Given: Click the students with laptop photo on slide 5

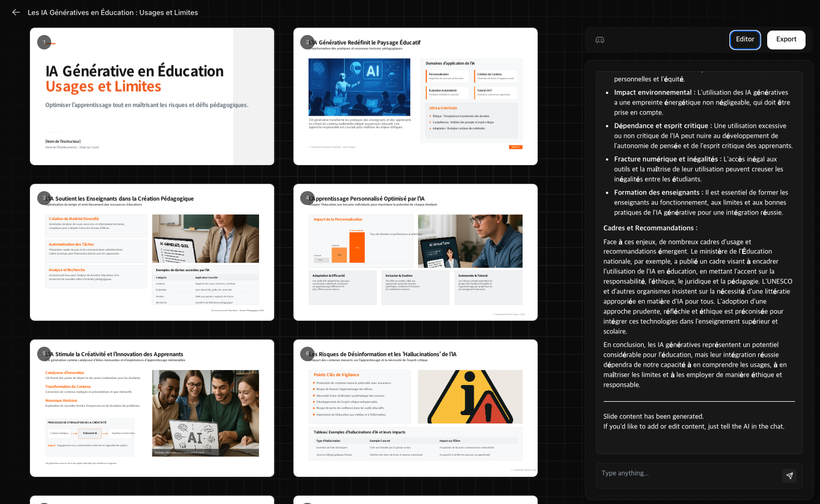Looking at the screenshot, I should (205, 413).
